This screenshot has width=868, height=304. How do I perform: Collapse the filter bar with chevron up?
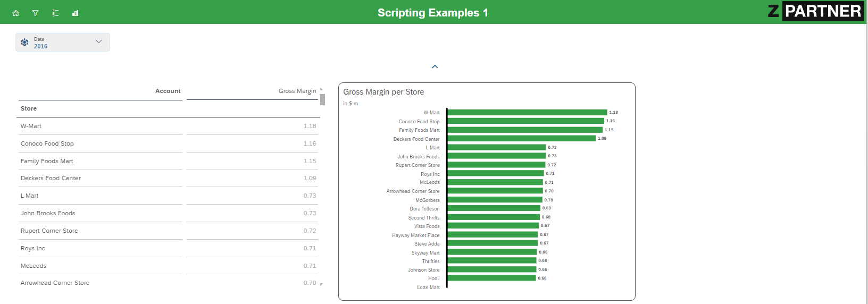pyautogui.click(x=435, y=66)
